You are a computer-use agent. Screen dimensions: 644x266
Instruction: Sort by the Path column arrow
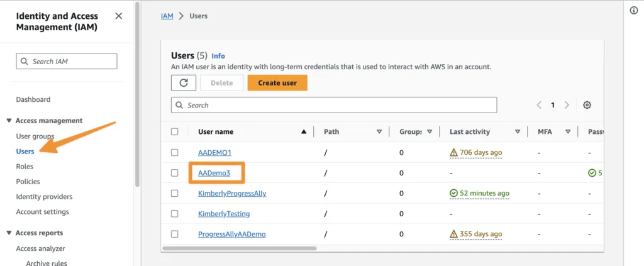(x=379, y=132)
